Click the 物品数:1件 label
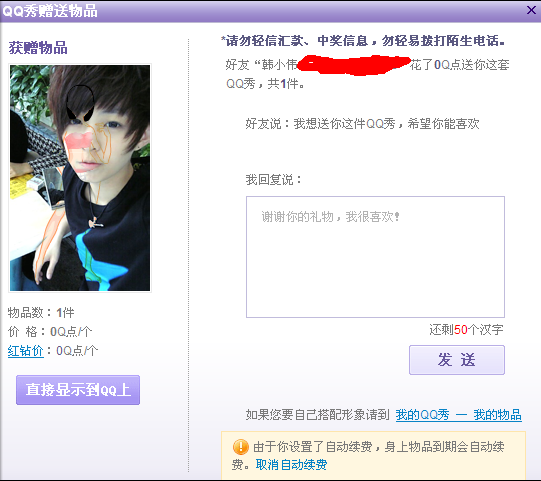 [x=41, y=313]
